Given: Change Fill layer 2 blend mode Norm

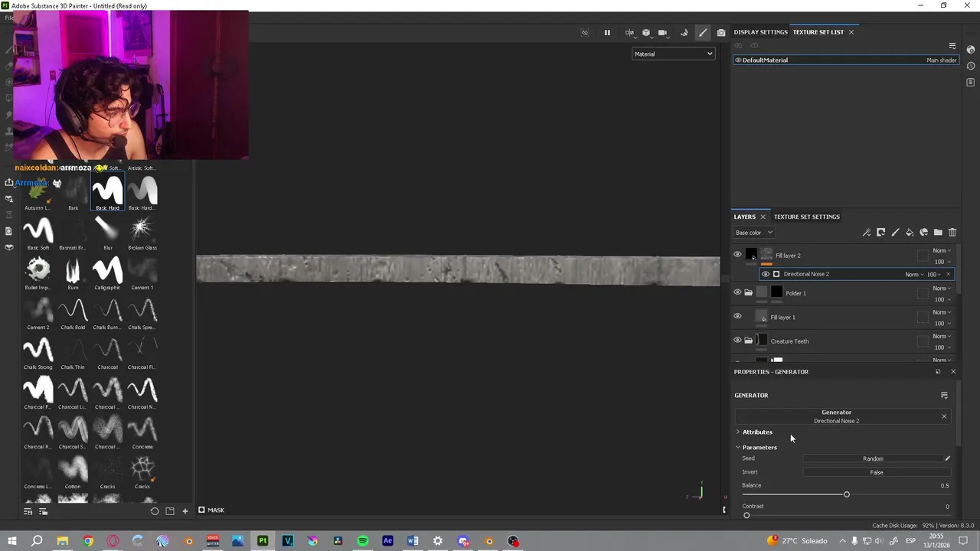Looking at the screenshot, I should click(x=942, y=250).
